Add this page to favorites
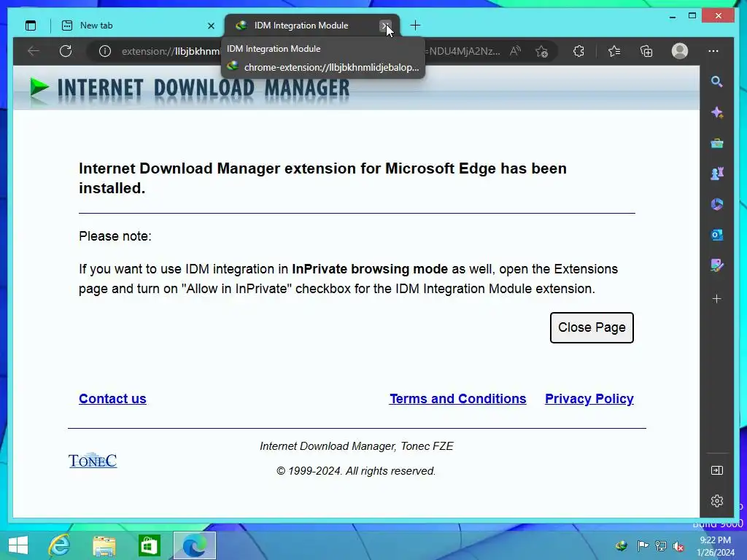The height and width of the screenshot is (560, 747). (x=542, y=51)
